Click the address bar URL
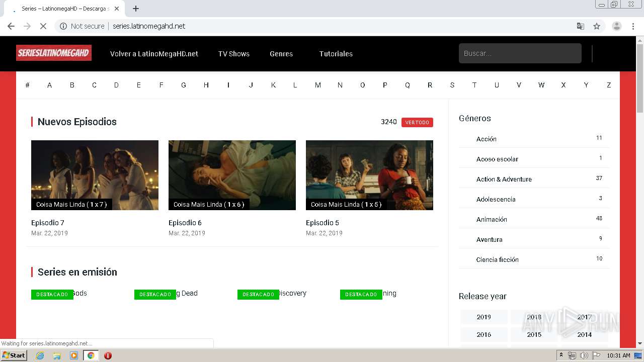This screenshot has height=362, width=644. [149, 26]
